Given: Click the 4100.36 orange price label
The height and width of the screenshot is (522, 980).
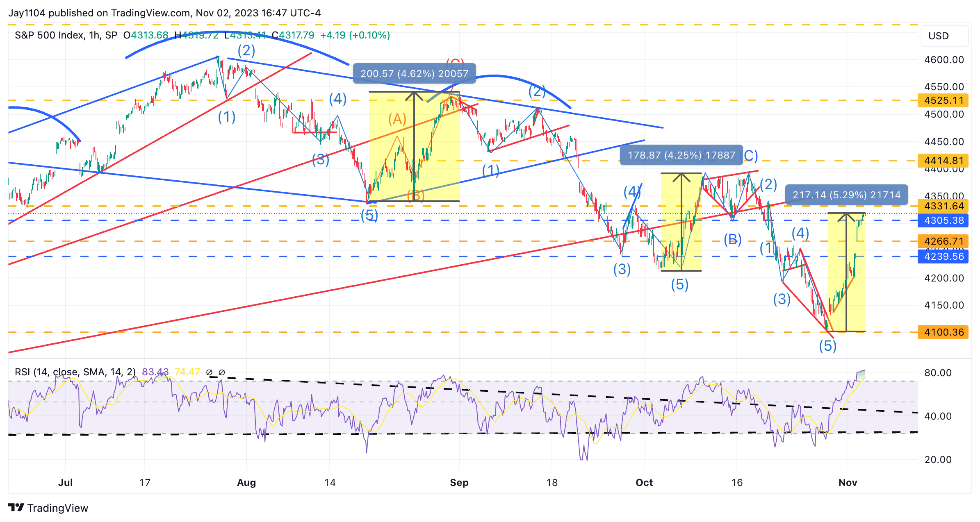Looking at the screenshot, I should tap(943, 332).
